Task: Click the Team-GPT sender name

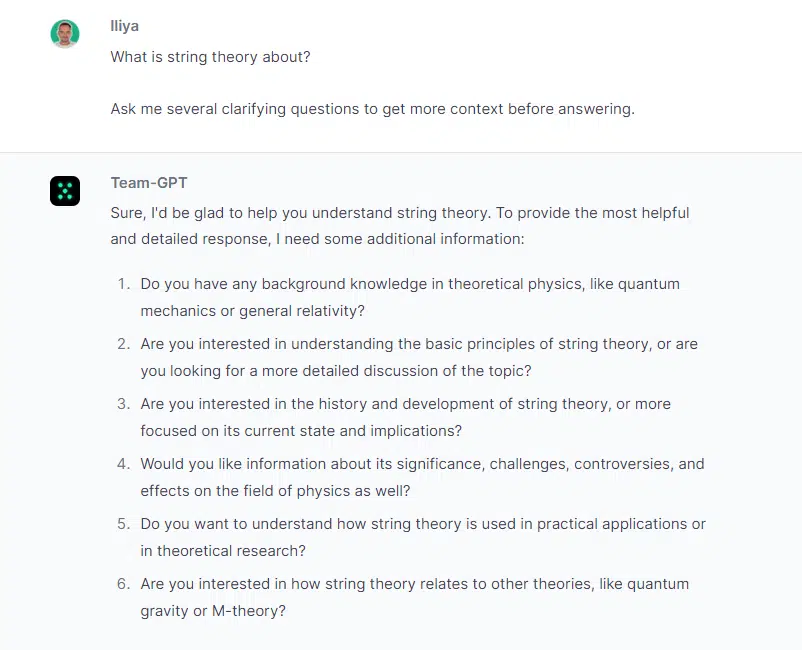Action: coord(149,183)
